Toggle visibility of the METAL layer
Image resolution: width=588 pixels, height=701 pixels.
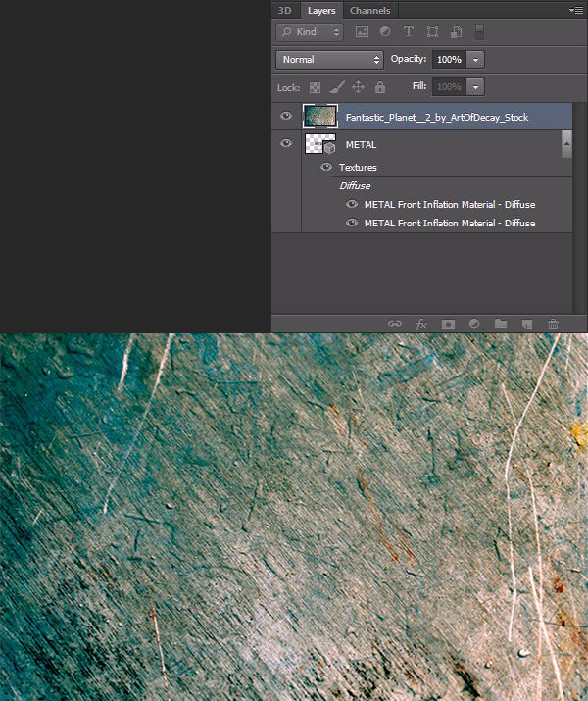[x=286, y=144]
